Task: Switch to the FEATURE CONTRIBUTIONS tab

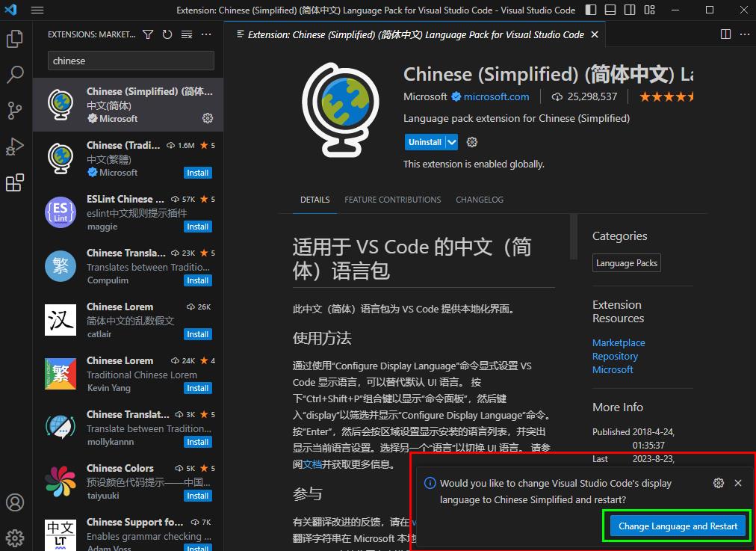Action: (x=392, y=200)
